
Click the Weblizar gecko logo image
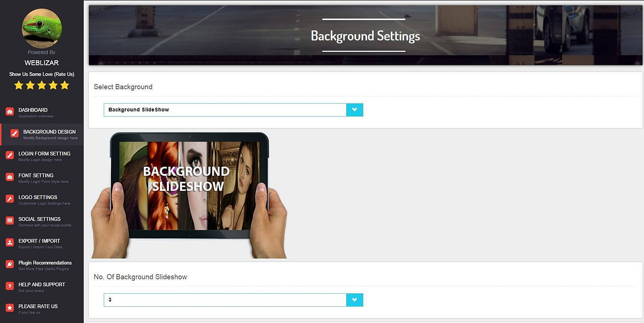pyautogui.click(x=41, y=28)
